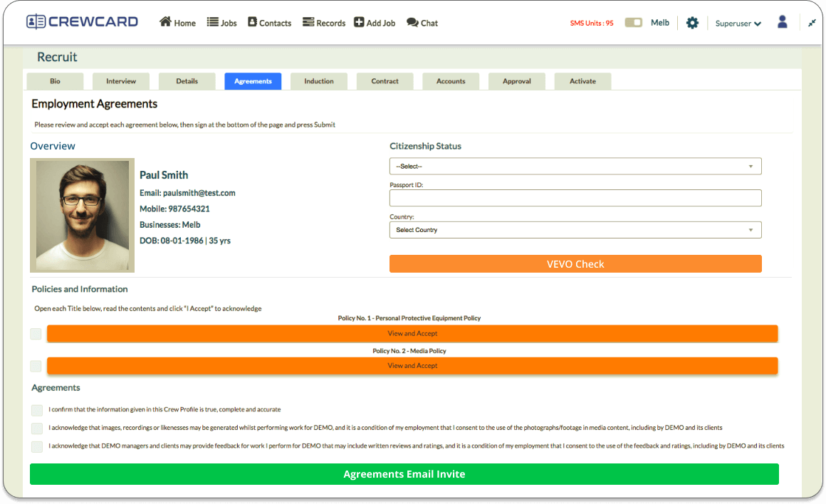826x504 pixels.
Task: Open the Contacts list
Action: (x=269, y=22)
